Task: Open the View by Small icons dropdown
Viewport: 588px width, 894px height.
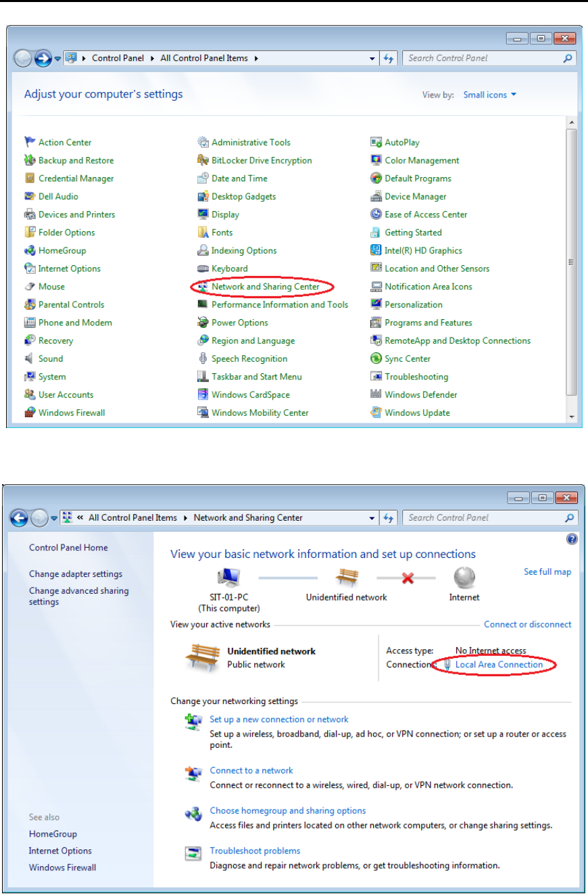Action: 489,95
